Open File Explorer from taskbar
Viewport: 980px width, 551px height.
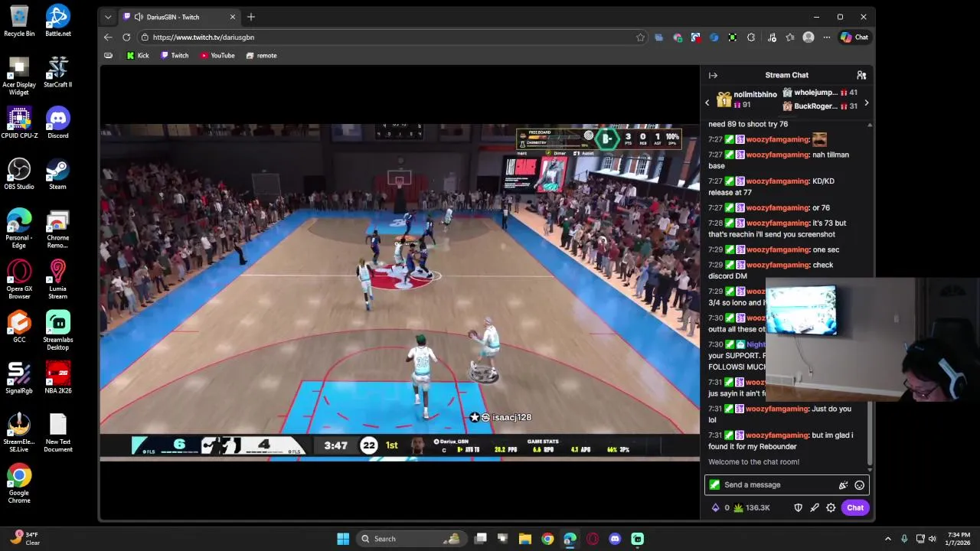pos(524,539)
